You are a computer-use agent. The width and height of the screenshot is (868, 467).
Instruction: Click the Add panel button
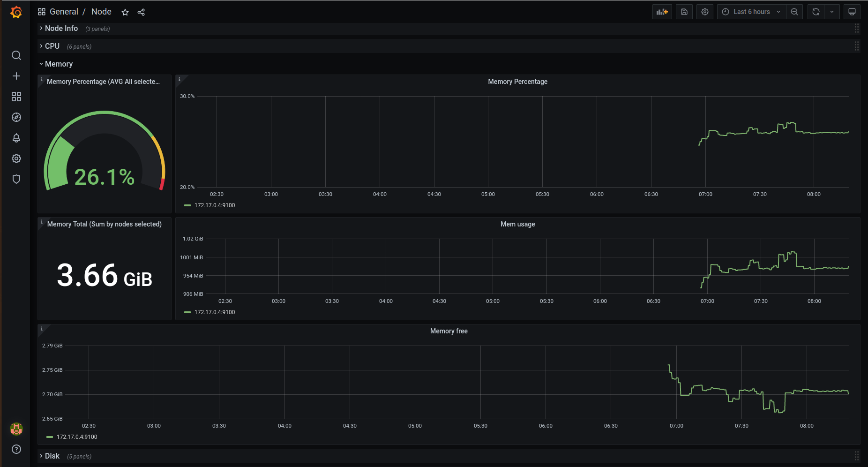tap(662, 12)
